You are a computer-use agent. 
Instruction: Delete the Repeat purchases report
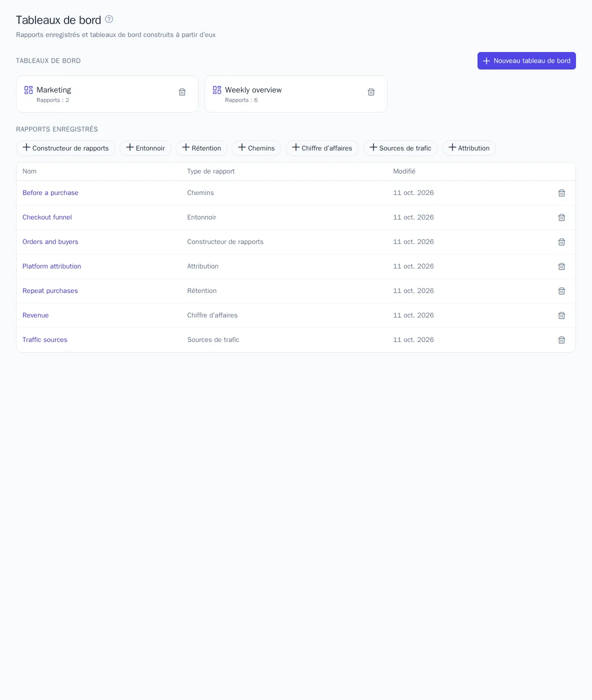561,291
